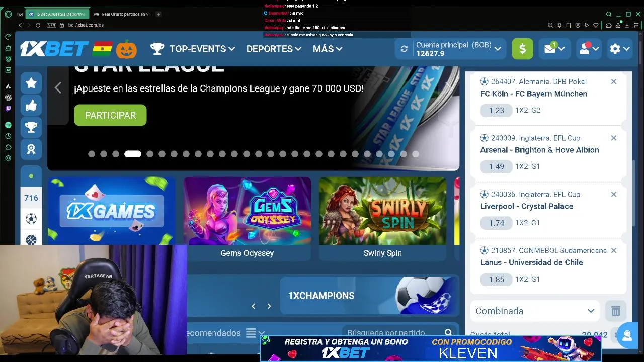
Task: Click the Halloween pumpkin icon
Action: (x=126, y=49)
